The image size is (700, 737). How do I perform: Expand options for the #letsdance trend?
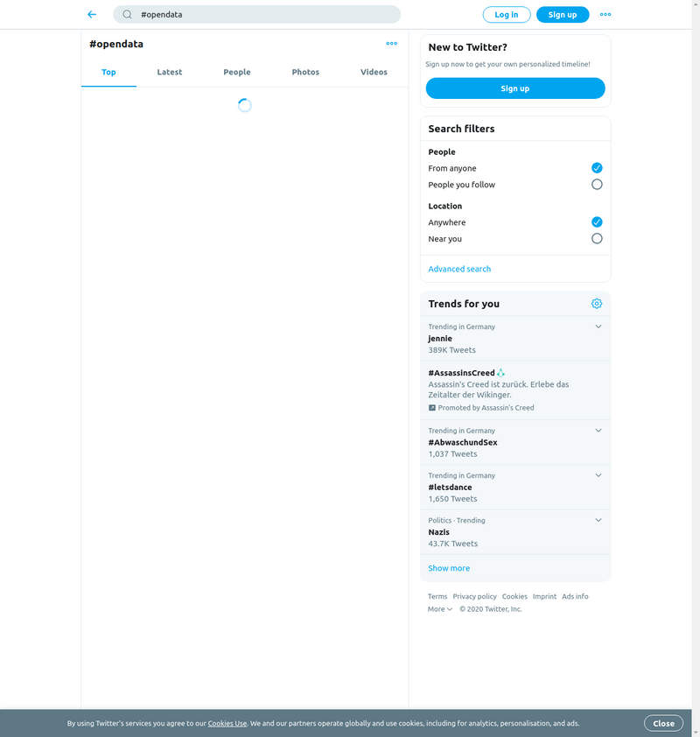tap(598, 475)
